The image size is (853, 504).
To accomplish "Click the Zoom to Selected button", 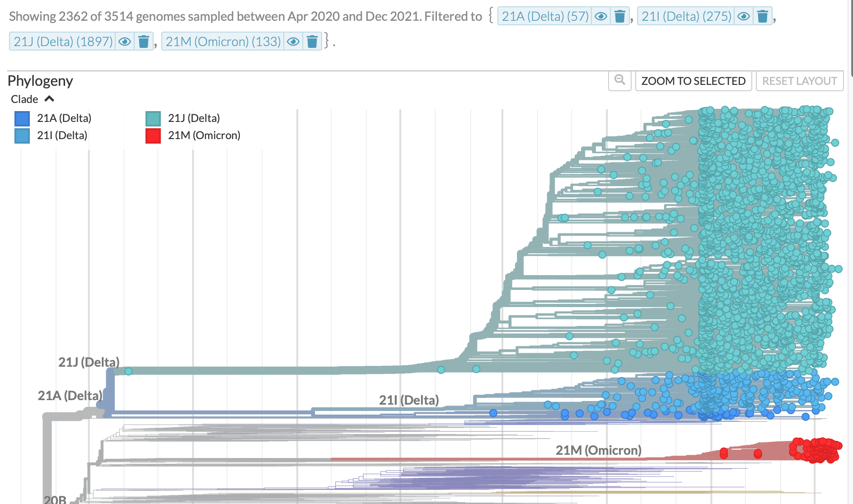I will (693, 81).
